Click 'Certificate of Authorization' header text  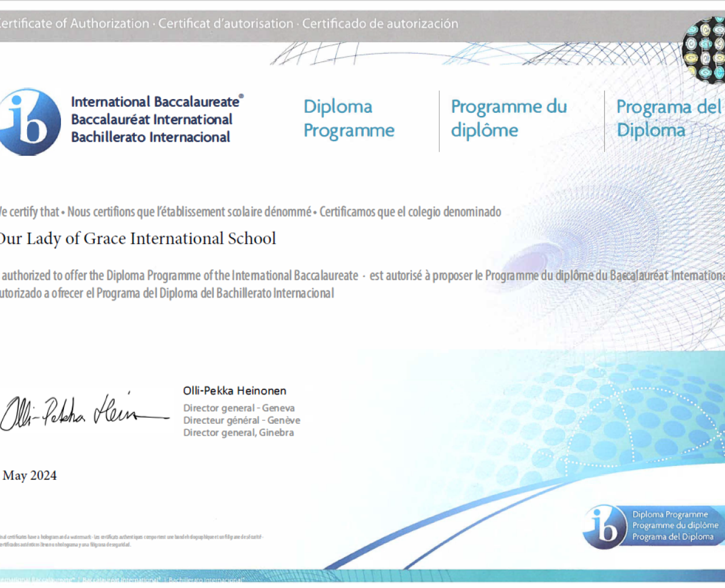click(x=74, y=24)
